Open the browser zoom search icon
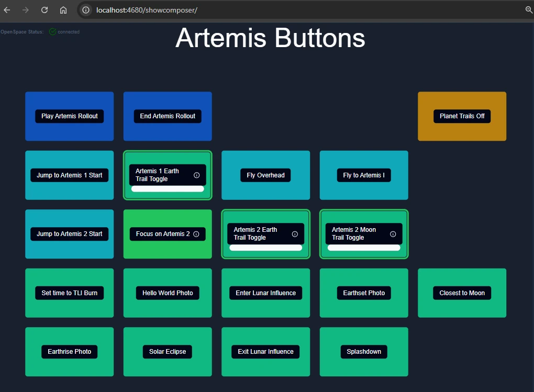Screen dimensions: 534x392 pos(529,10)
